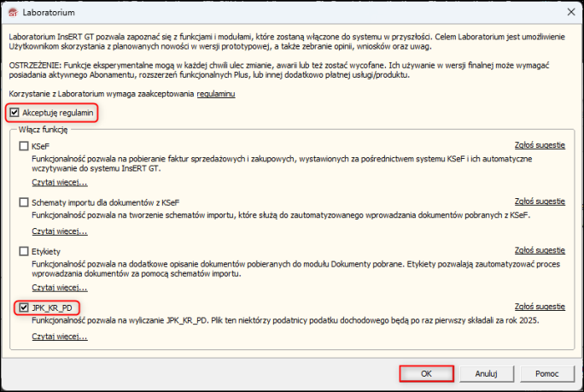Close the Laboratorium dialog window
The width and height of the screenshot is (584, 392).
571,12
